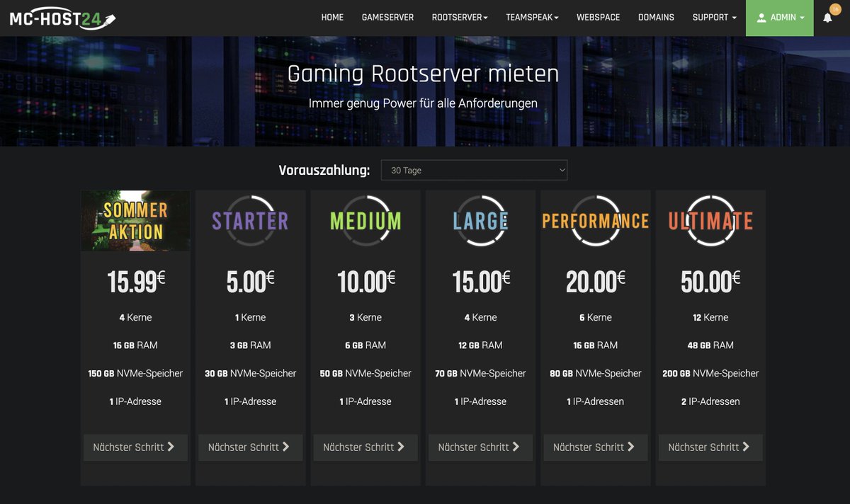Open the Vorauszahlung 30 Tage dropdown
This screenshot has height=504, width=850.
click(x=474, y=170)
